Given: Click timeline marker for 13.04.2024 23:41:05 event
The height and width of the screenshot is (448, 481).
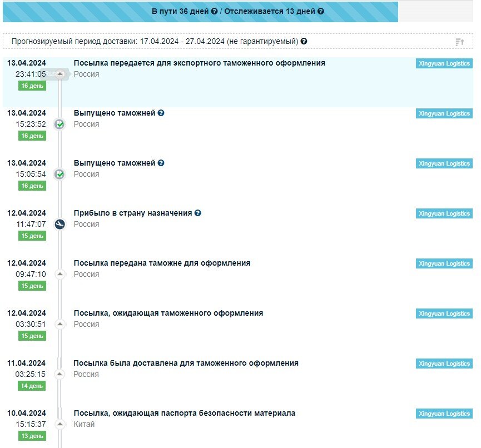Looking at the screenshot, I should (x=60, y=74).
